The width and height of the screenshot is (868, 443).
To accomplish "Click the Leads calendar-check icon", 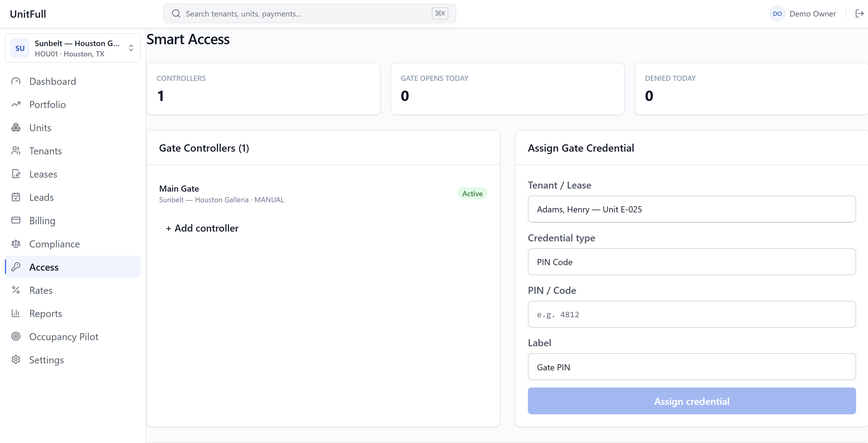I will click(x=16, y=197).
